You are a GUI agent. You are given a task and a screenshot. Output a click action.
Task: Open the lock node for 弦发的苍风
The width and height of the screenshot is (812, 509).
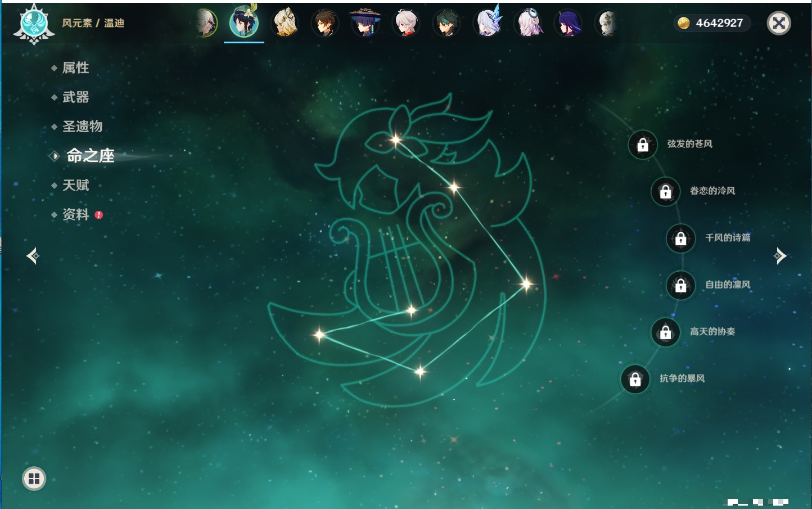(x=643, y=145)
